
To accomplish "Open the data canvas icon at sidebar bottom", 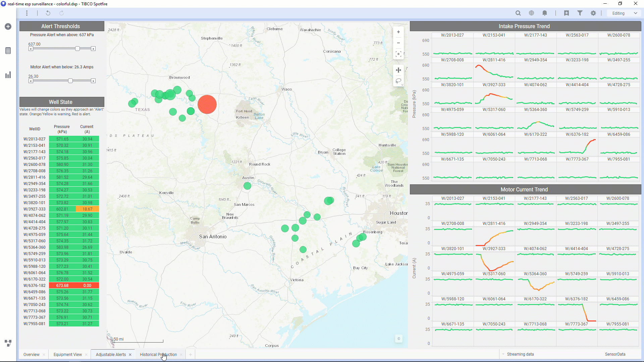I will tap(8, 343).
